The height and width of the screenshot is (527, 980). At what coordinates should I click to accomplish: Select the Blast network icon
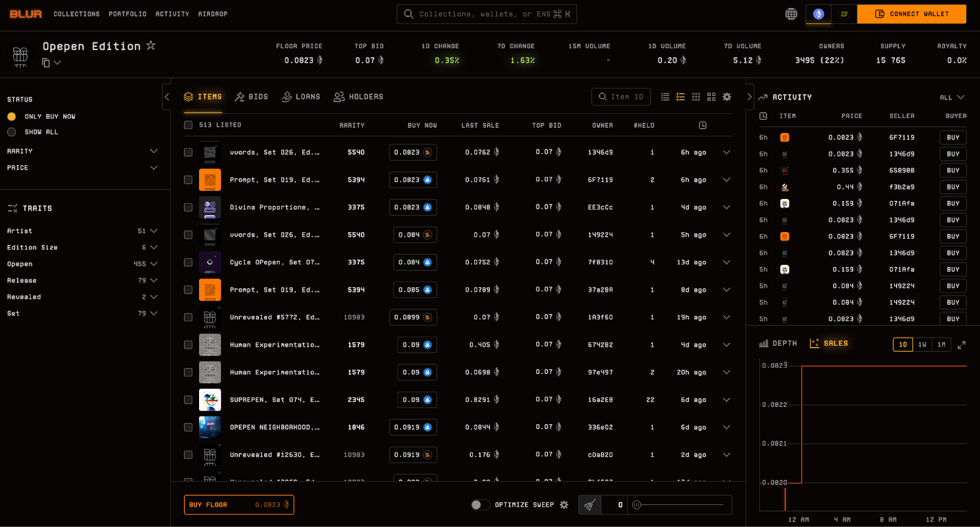tap(844, 13)
